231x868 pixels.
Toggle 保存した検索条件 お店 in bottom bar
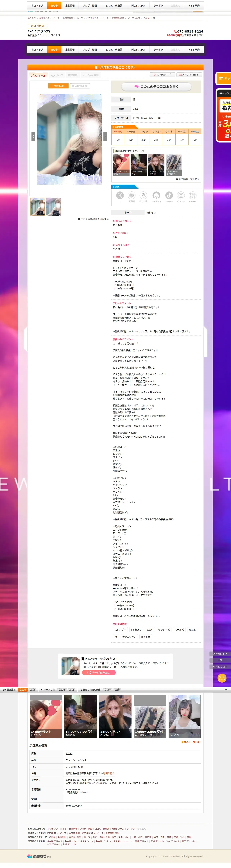[x=117, y=690]
